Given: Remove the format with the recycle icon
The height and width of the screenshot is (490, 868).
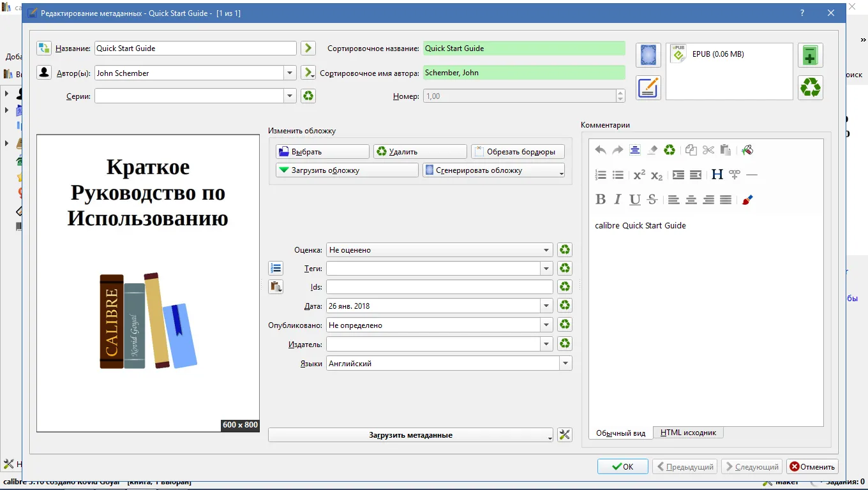Looking at the screenshot, I should (810, 87).
